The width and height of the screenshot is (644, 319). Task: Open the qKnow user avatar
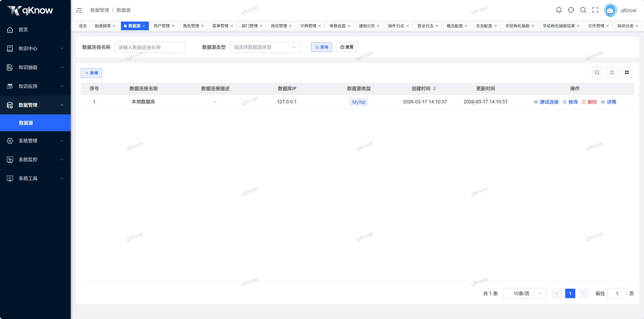[610, 10]
